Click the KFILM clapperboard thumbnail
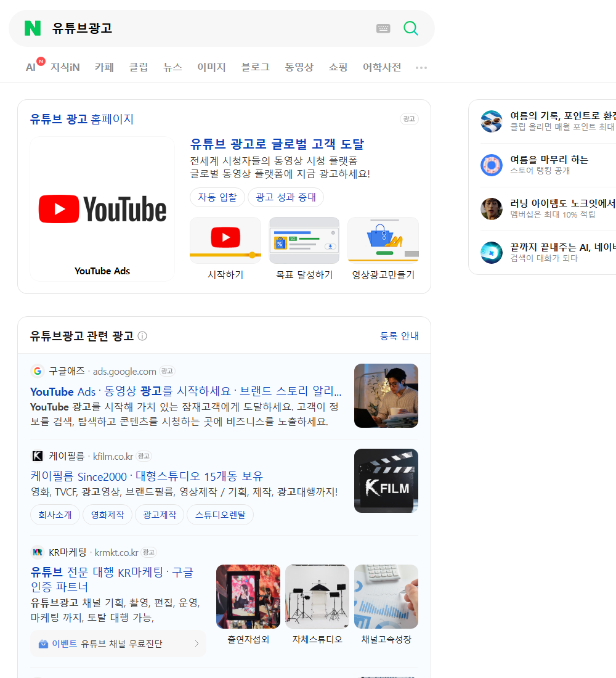616x678 pixels. tap(386, 481)
